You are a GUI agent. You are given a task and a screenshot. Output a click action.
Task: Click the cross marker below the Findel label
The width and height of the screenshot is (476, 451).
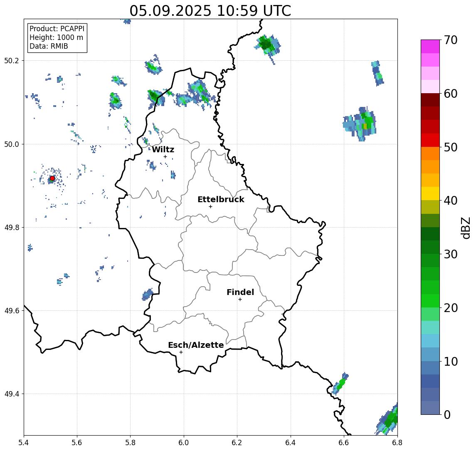coord(240,300)
